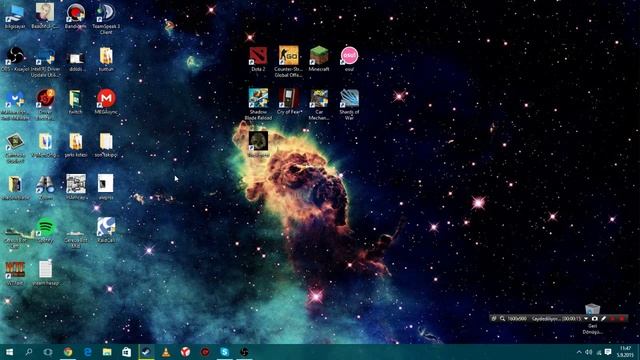The image size is (640, 360).
Task: Launch Spotify from the desktop
Action: pyautogui.click(x=45, y=227)
